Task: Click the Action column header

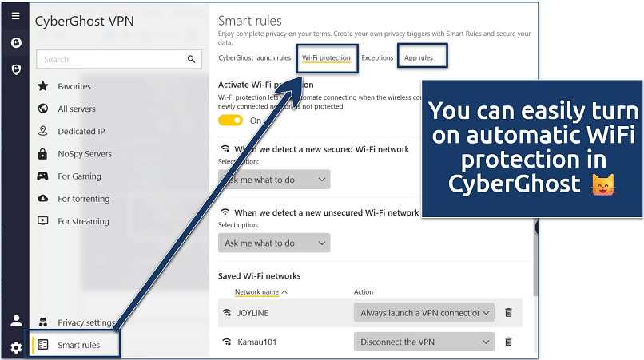Action: click(364, 292)
